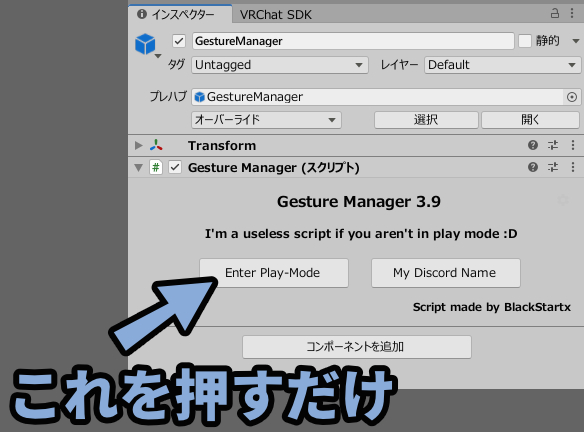The height and width of the screenshot is (432, 584).
Task: Open the Inspector tab's three-dot options menu
Action: (572, 13)
